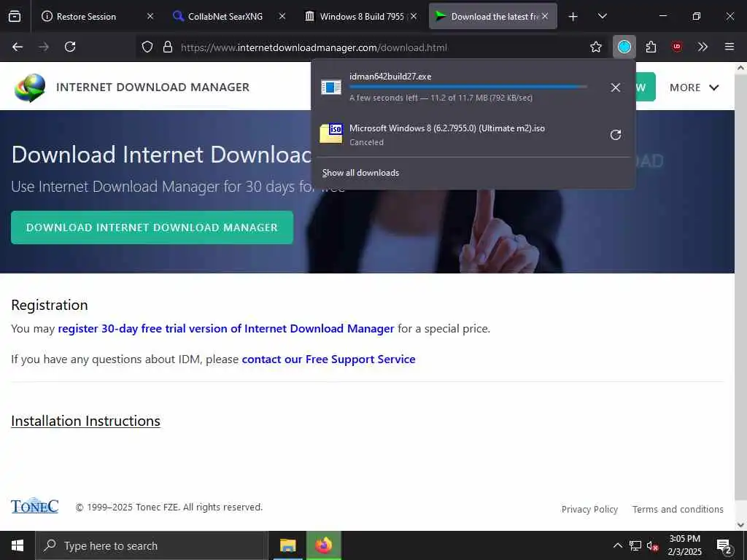Toggle the downloads panel toolbar button
The height and width of the screenshot is (560, 747).
(624, 47)
